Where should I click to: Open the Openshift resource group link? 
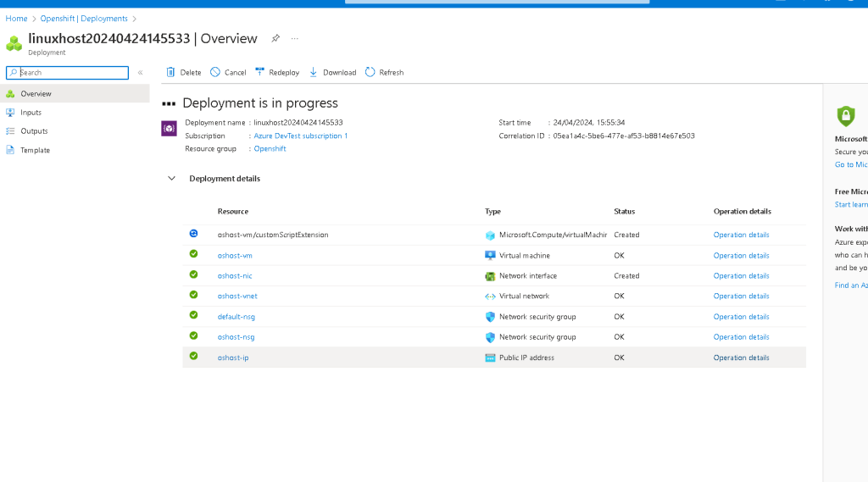click(x=270, y=148)
